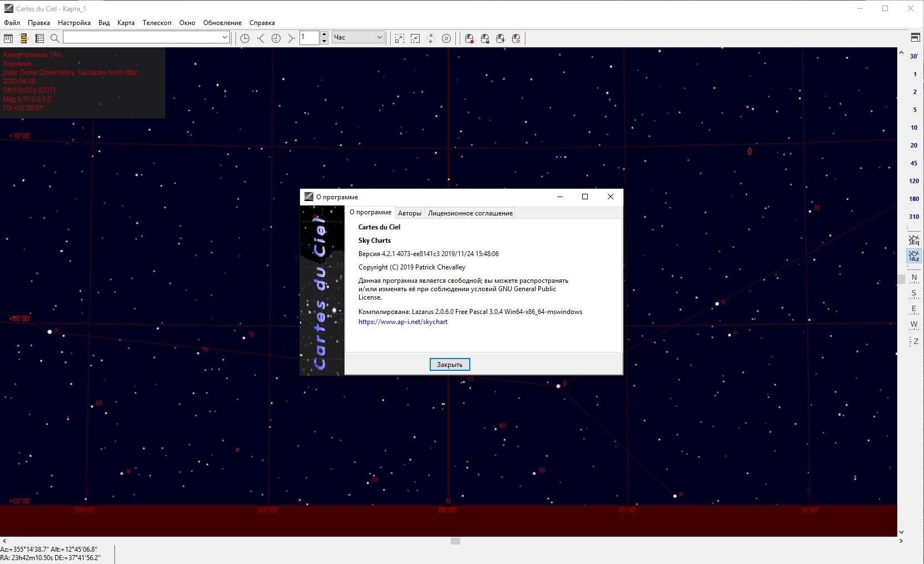
Task: Switch to Лицензионное соглашение tab
Action: point(470,213)
